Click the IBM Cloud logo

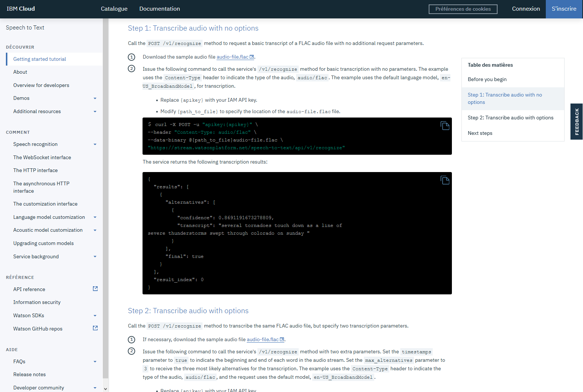click(21, 9)
